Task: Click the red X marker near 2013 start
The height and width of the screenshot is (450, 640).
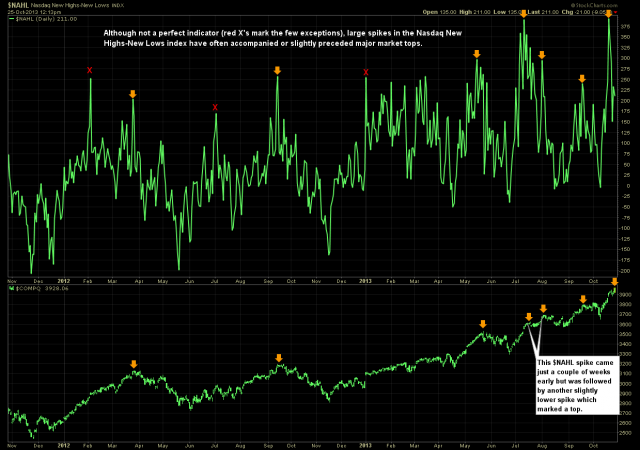Action: point(366,72)
